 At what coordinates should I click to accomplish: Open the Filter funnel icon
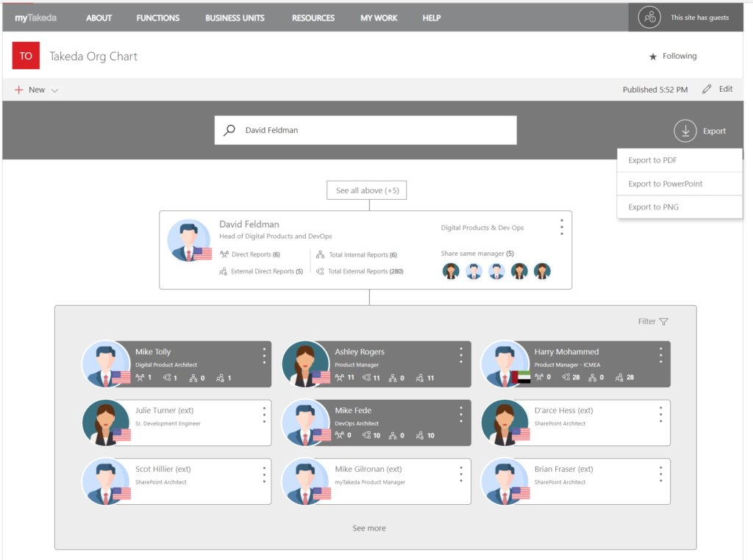click(664, 321)
